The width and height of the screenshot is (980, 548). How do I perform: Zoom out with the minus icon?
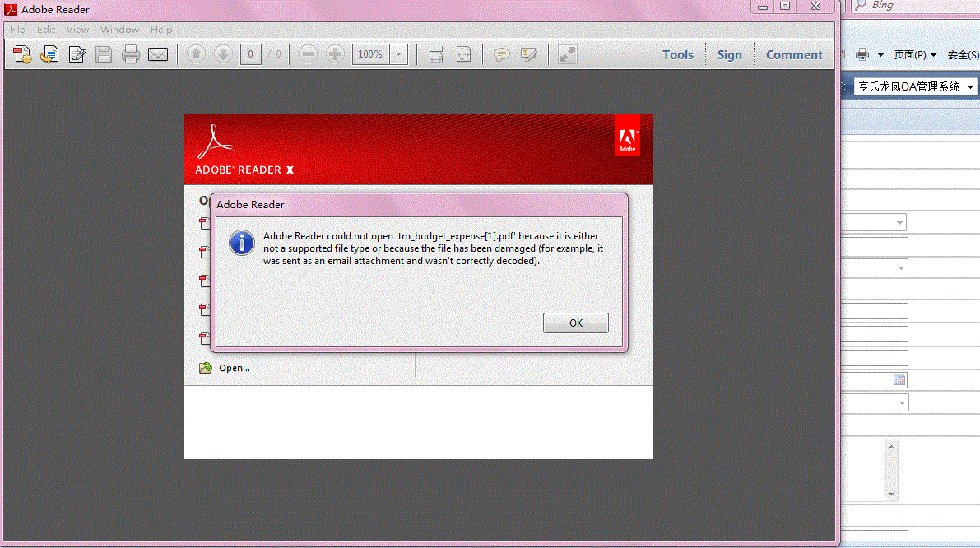pos(308,54)
